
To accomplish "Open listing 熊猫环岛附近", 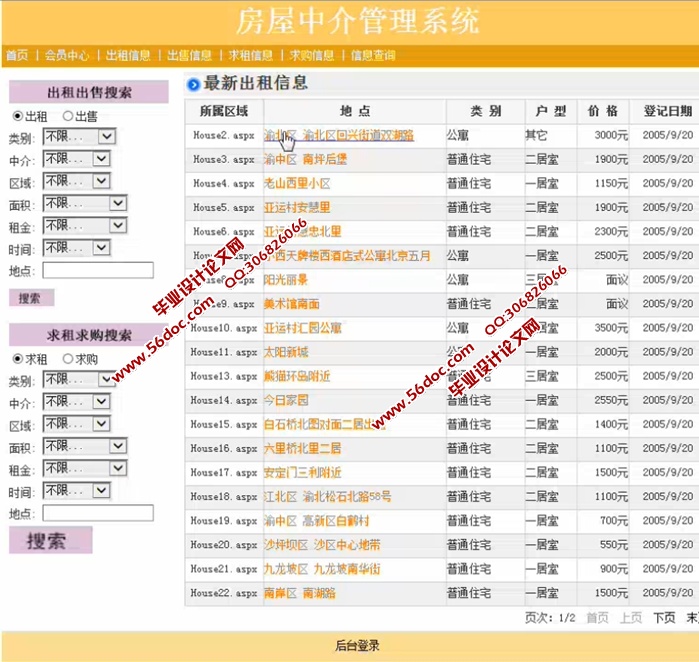I will point(297,376).
